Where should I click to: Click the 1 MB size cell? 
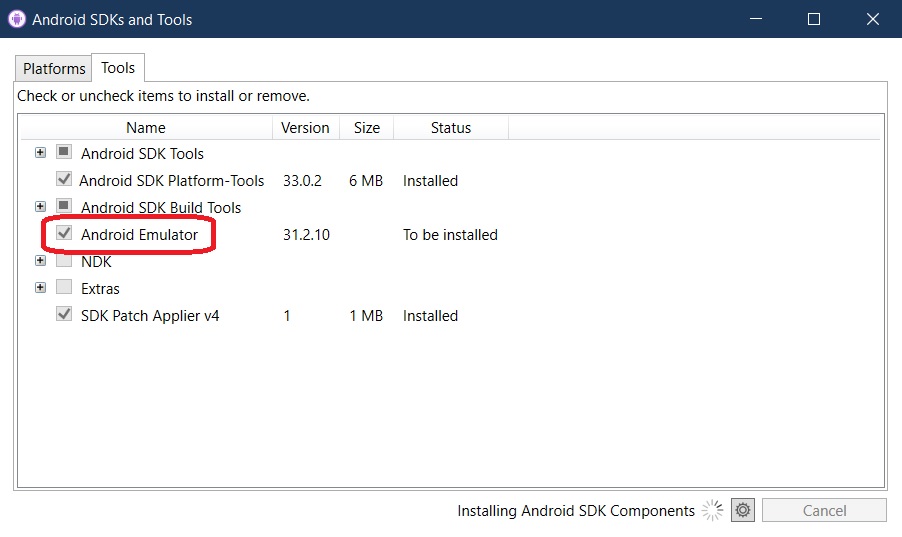pyautogui.click(x=366, y=316)
